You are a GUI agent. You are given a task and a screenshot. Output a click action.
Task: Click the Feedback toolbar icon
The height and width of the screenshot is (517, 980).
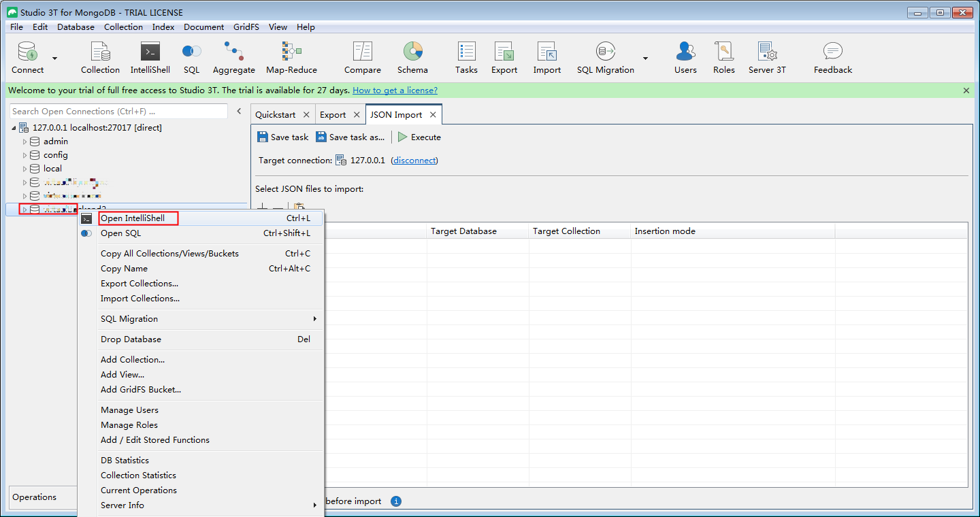coord(832,52)
